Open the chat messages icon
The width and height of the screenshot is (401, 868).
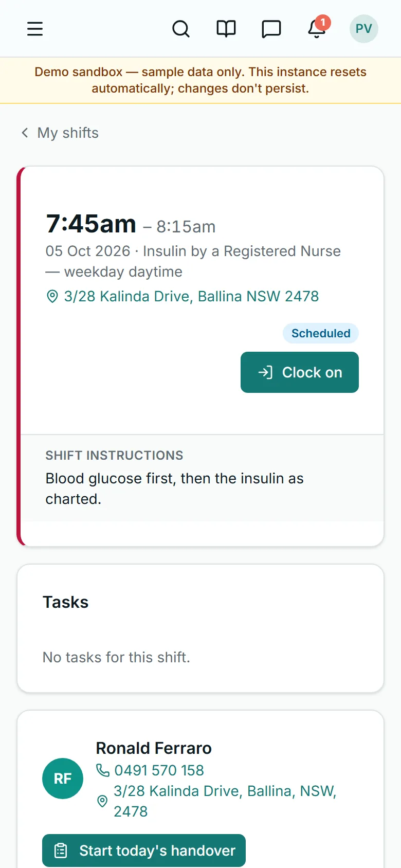[271, 29]
